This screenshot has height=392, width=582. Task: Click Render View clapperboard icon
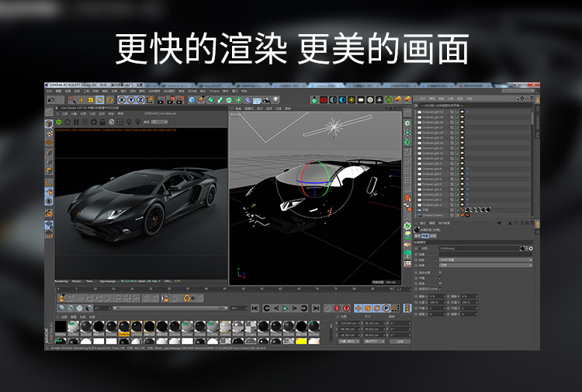[x=161, y=100]
